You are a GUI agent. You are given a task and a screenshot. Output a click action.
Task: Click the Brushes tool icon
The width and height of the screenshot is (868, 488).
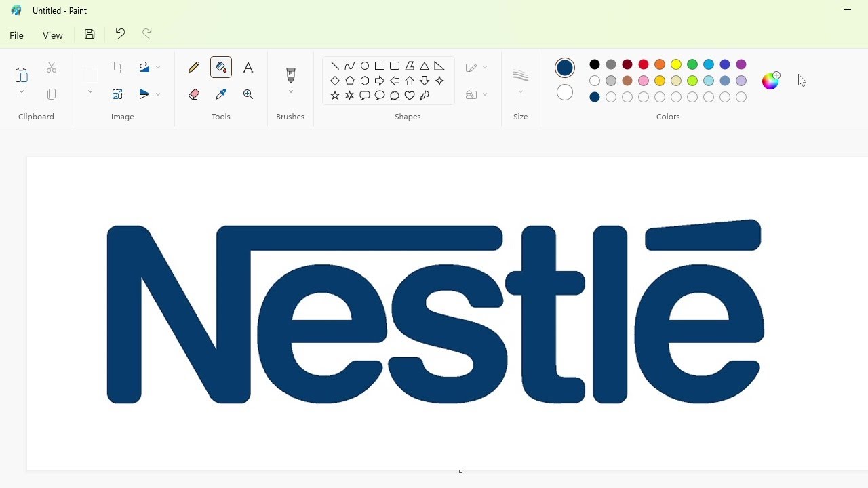(291, 74)
